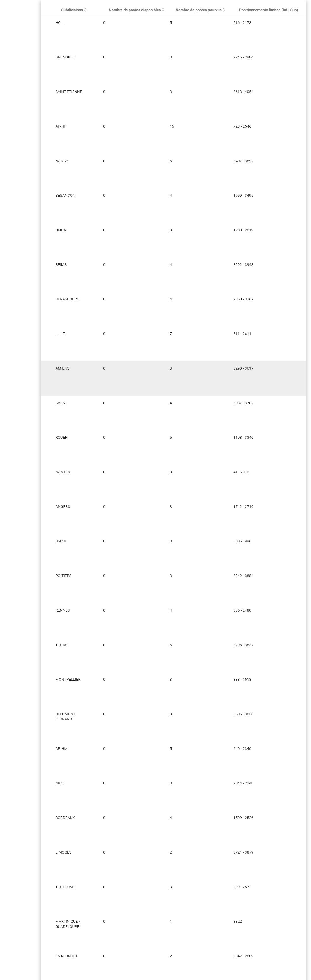Screen dimensions: 311x980
Task: Click the Positionnements limites column header
Action: [x=268, y=10]
